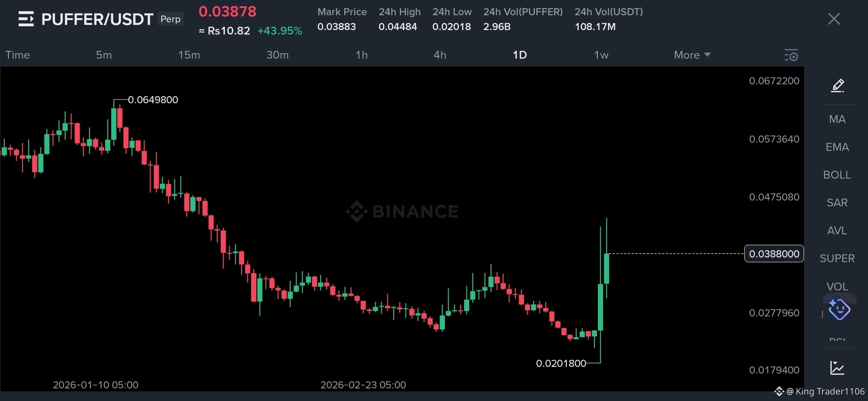The height and width of the screenshot is (401, 868).
Task: Click the 0.0475080 price axis label
Action: click(x=774, y=197)
